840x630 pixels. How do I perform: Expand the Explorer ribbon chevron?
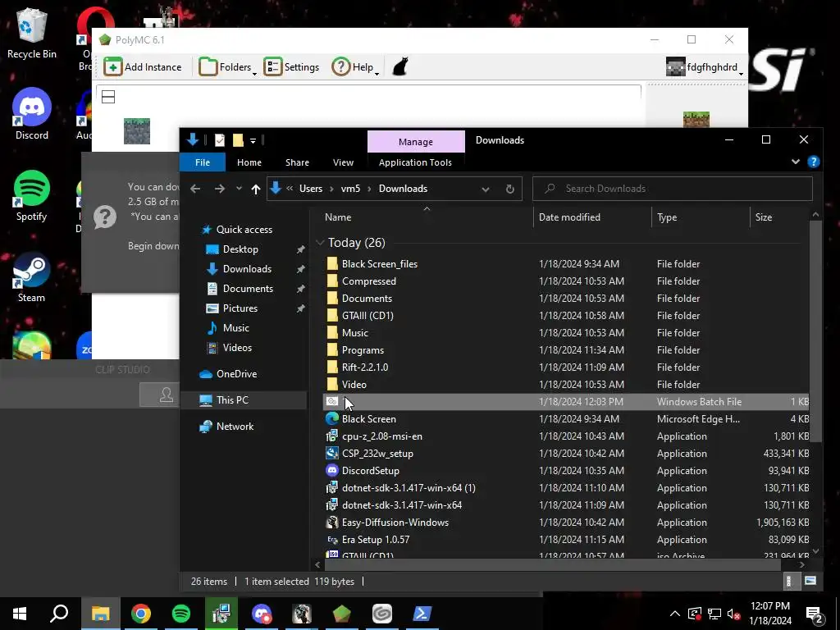pyautogui.click(x=796, y=162)
